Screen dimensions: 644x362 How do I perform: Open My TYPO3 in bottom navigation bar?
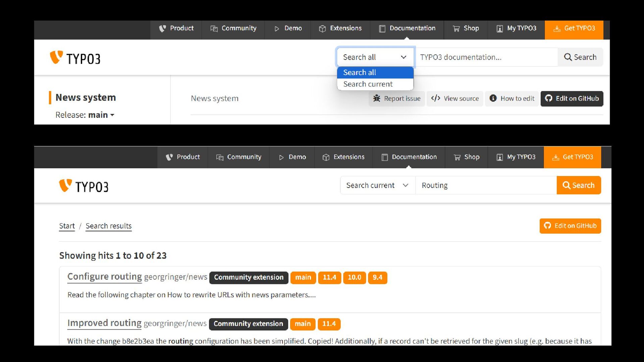point(516,157)
